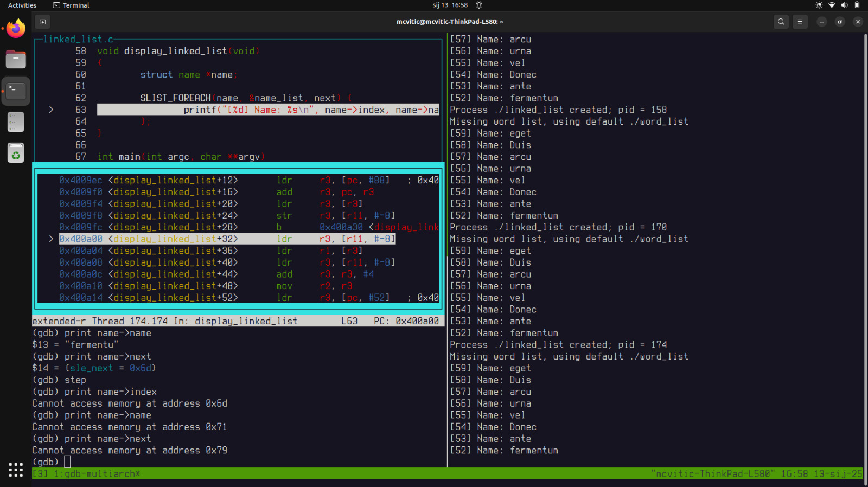Click the add instruction at 0x400a0c
This screenshot has width=868, height=487.
click(x=216, y=274)
